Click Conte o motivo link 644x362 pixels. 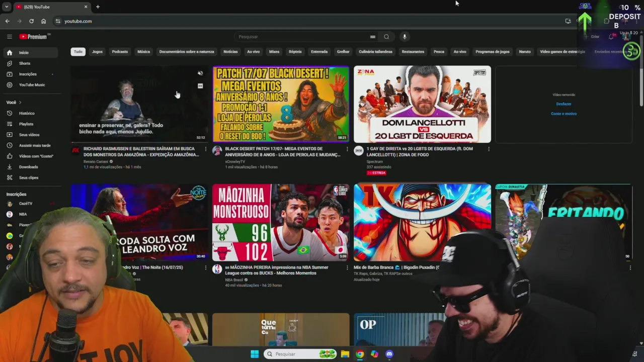point(563,114)
